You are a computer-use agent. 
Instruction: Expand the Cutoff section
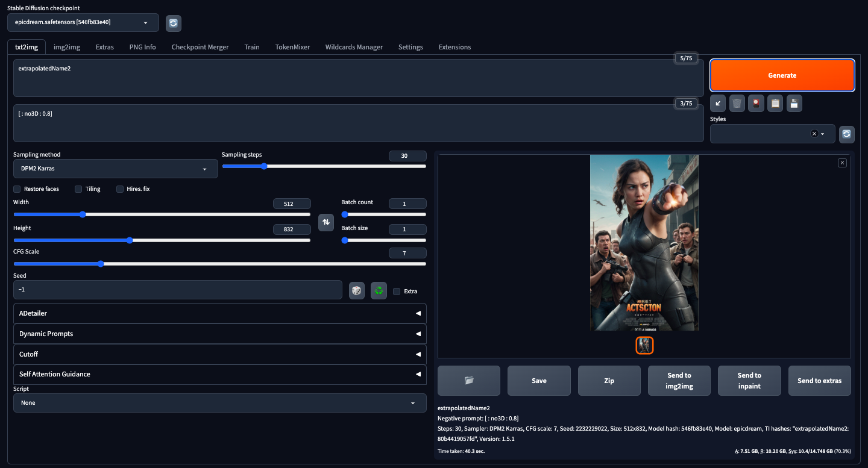click(220, 354)
